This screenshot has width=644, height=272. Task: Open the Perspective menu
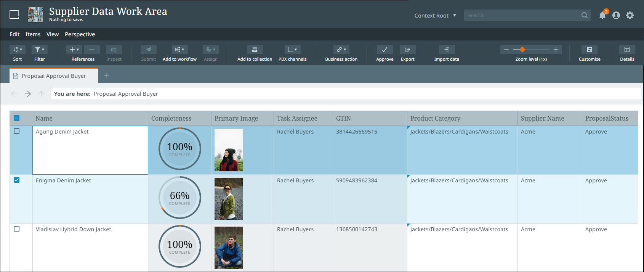pyautogui.click(x=80, y=34)
